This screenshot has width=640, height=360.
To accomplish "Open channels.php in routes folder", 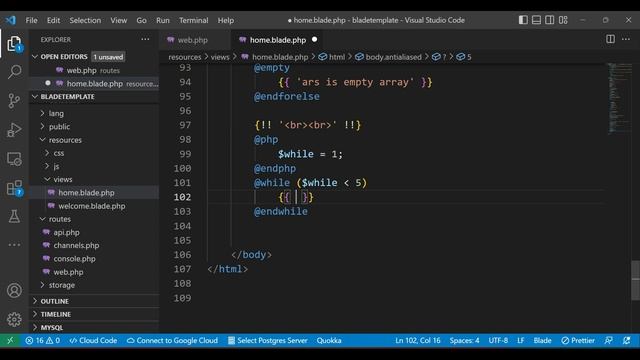I will point(76,245).
